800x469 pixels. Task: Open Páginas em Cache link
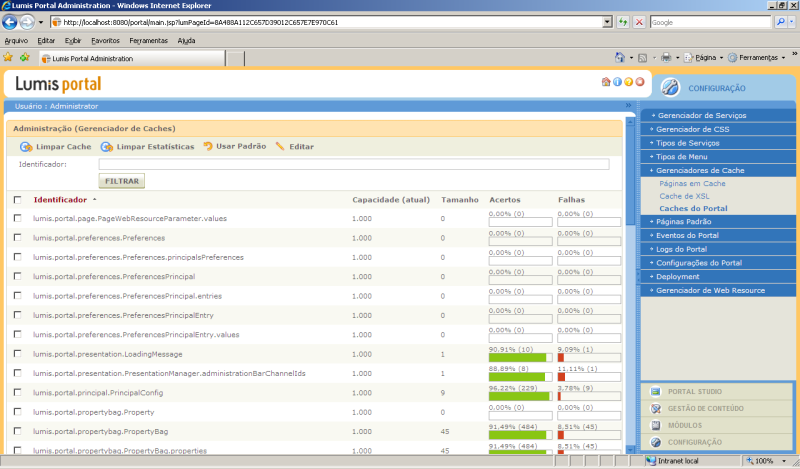click(x=692, y=183)
